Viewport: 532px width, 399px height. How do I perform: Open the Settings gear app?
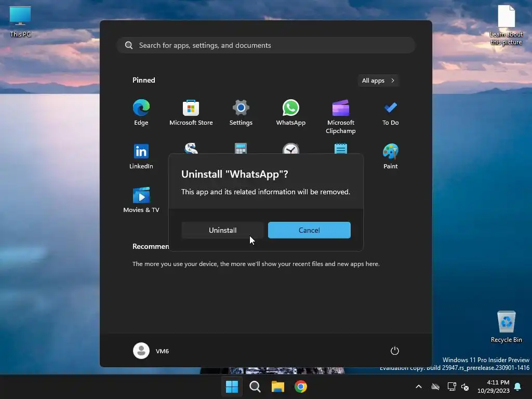tap(241, 113)
